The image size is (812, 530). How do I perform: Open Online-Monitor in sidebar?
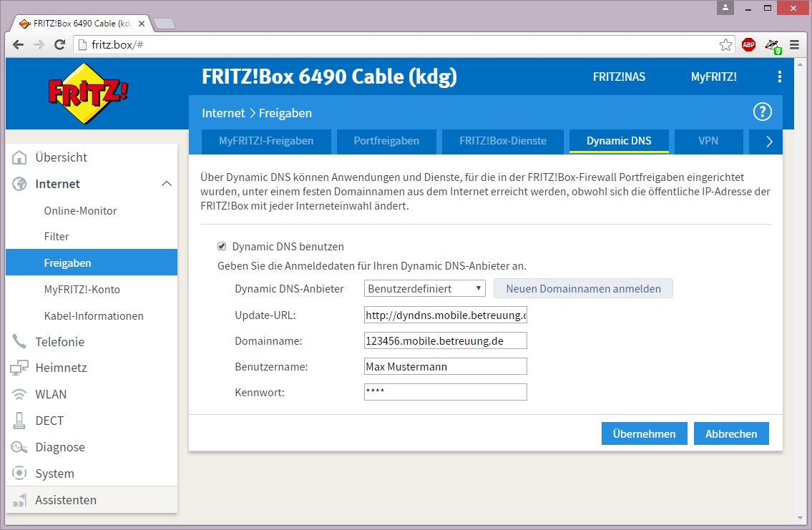80,211
